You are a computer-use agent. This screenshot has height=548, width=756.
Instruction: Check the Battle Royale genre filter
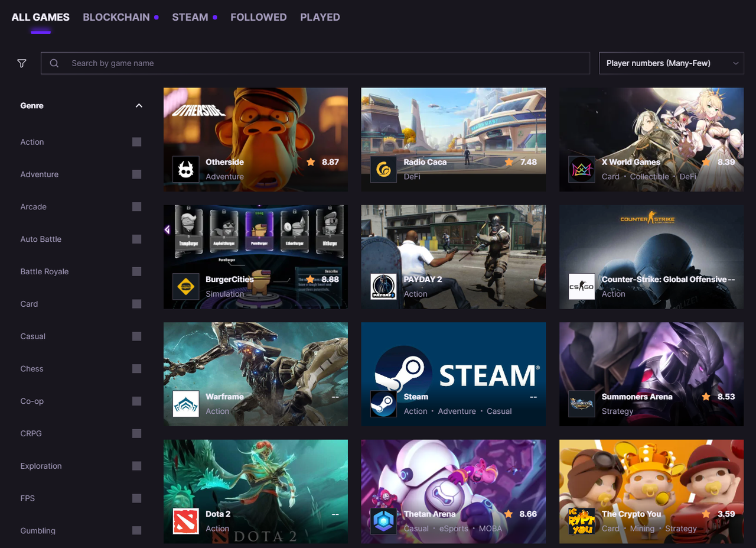click(136, 271)
